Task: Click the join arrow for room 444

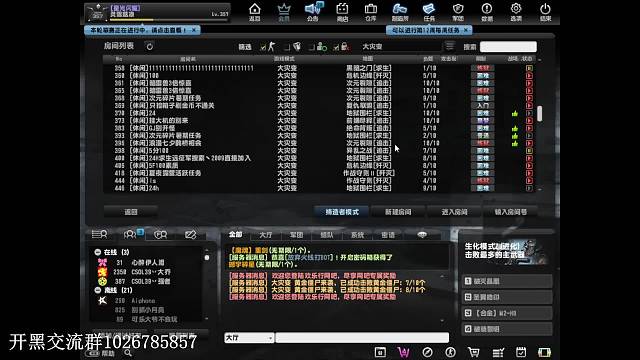Action: click(529, 180)
